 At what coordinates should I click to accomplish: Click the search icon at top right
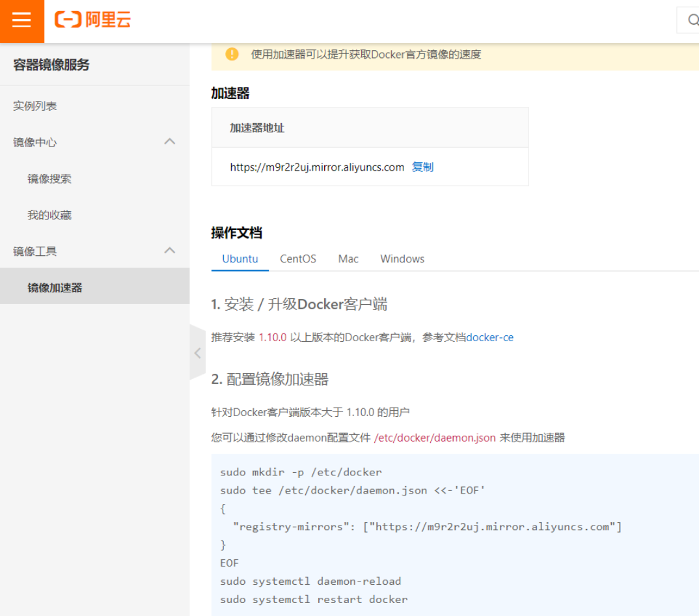pos(692,20)
